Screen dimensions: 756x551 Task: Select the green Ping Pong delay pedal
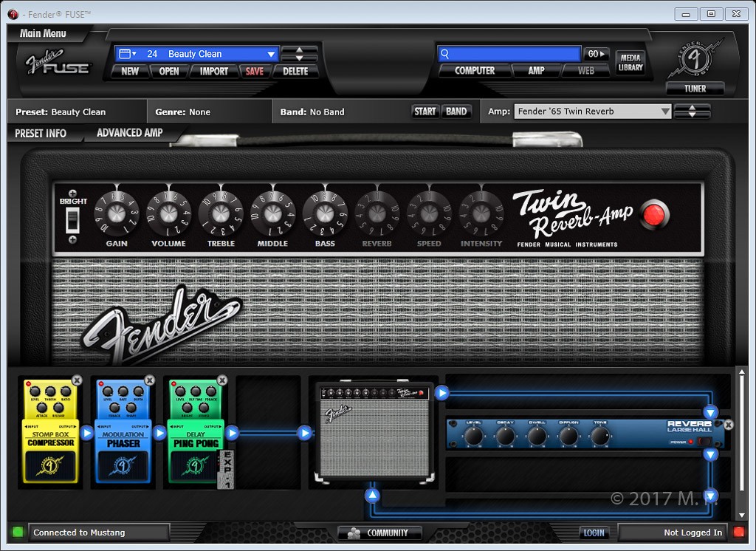click(195, 431)
